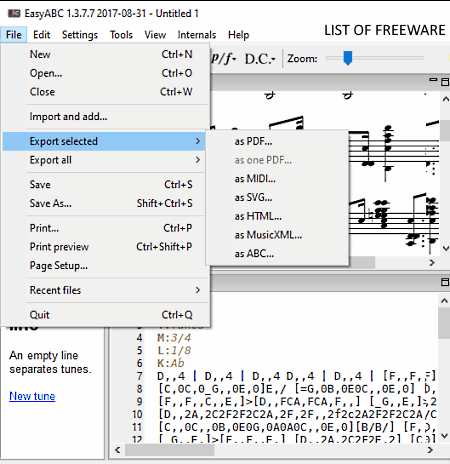This screenshot has width=450, height=464.
Task: Open the Help menu
Action: click(238, 35)
